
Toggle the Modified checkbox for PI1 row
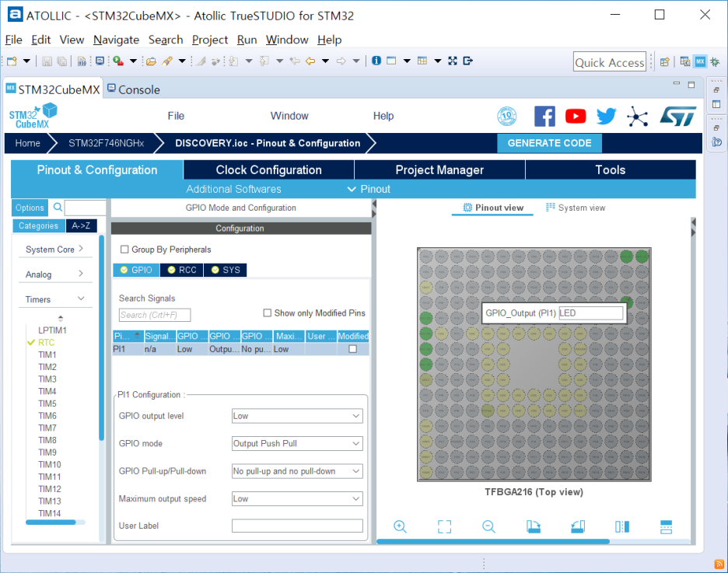click(353, 349)
